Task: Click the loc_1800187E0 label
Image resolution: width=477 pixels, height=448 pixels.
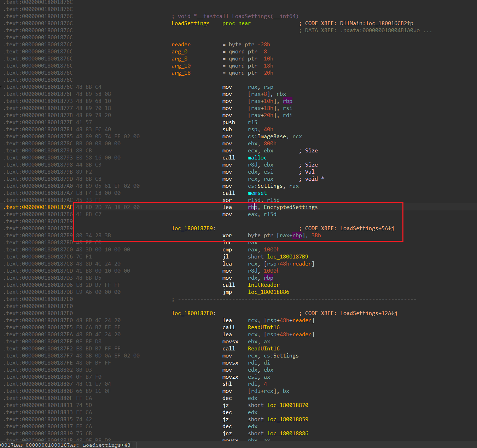Action: point(193,313)
